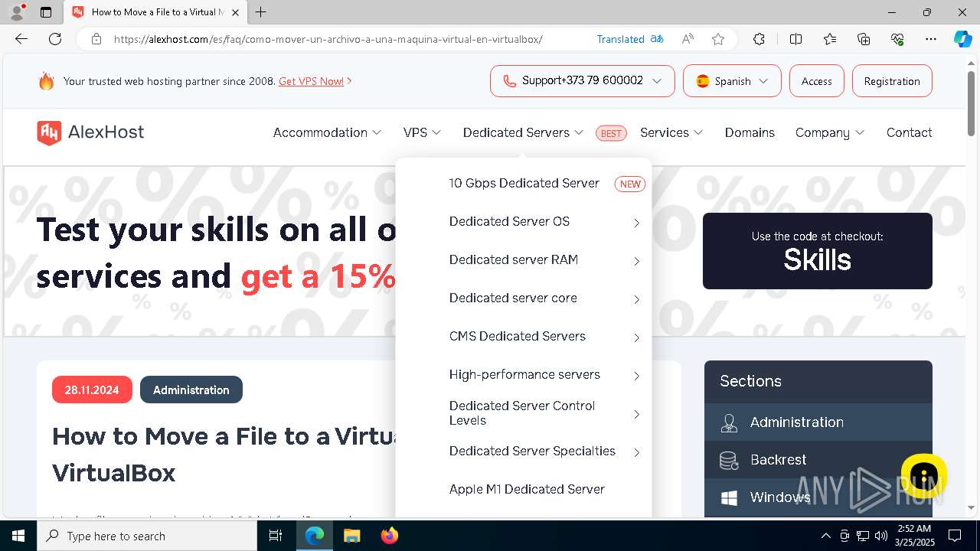
Task: Collapse the Dedicated Servers menu
Action: coord(523,132)
